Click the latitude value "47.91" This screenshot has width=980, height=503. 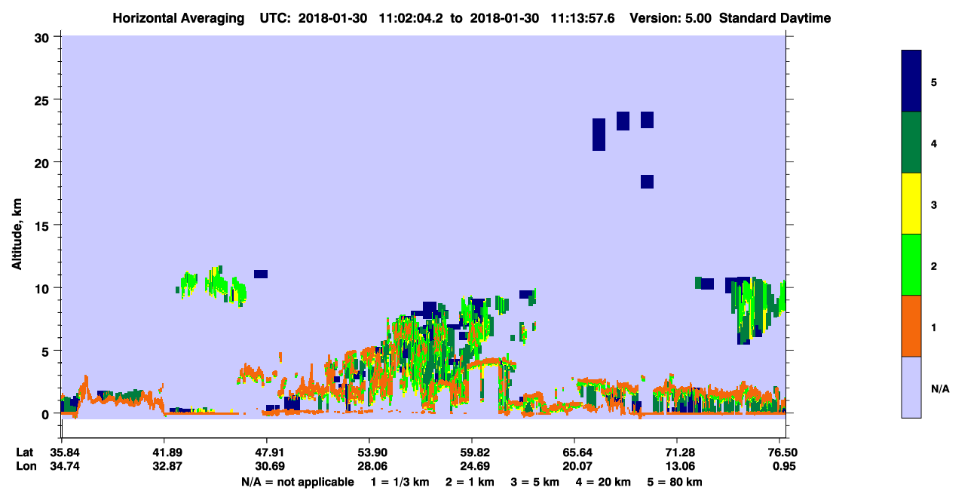[266, 452]
